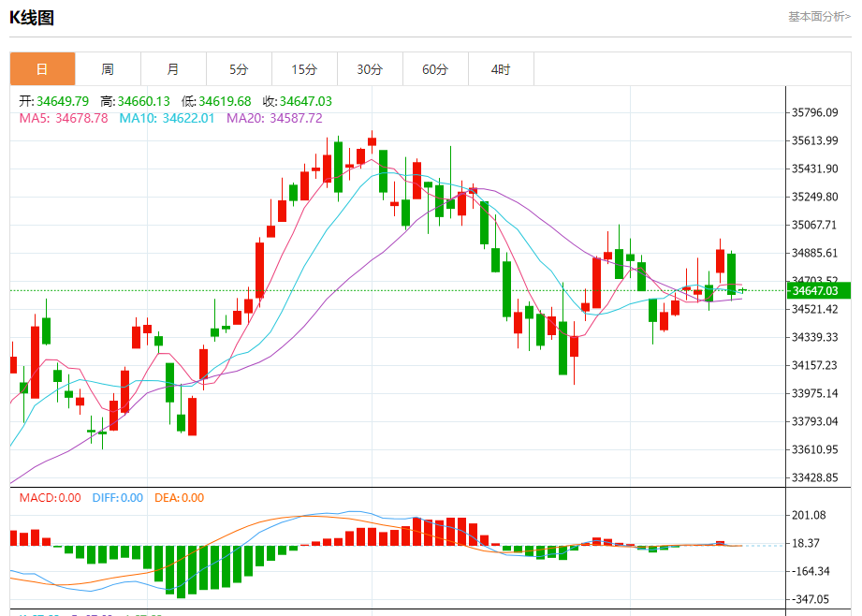Screen dimensions: 862x616
Task: Switch to the 周 weekly tab
Action: (108, 68)
